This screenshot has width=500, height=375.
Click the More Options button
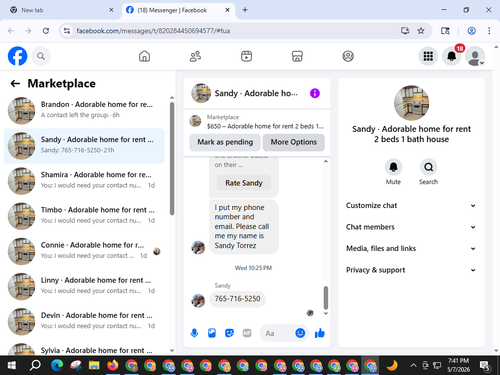point(294,142)
